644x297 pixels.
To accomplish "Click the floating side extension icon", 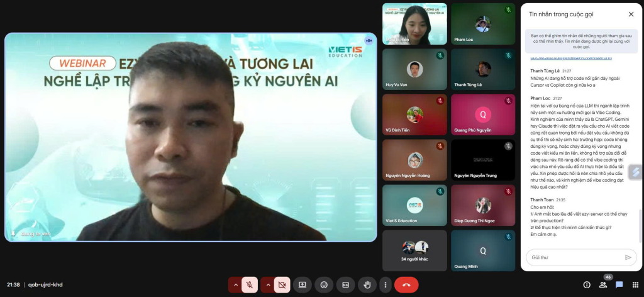I will point(636,172).
